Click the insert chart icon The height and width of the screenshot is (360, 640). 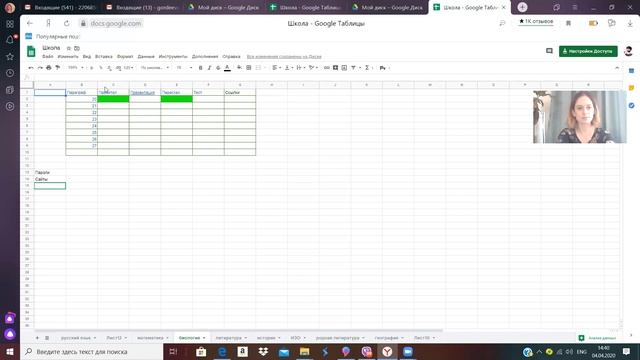click(344, 68)
